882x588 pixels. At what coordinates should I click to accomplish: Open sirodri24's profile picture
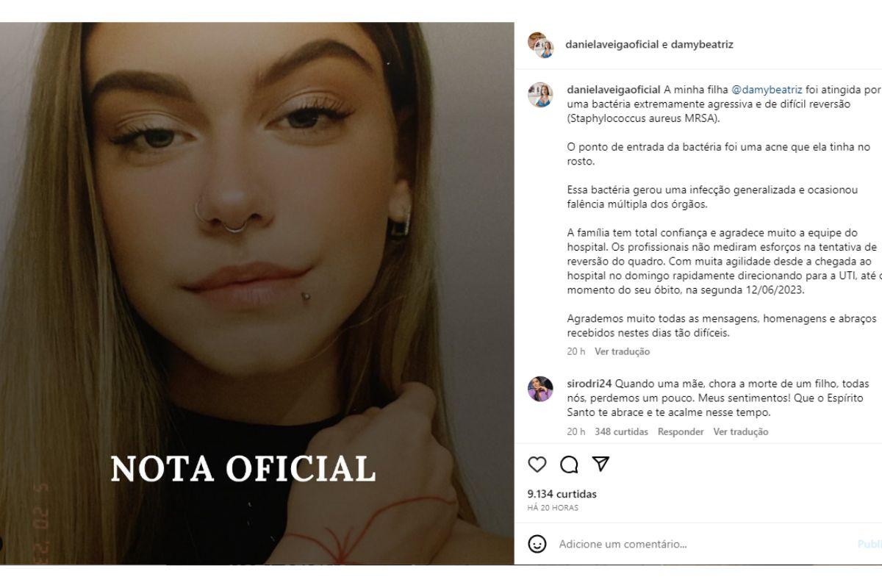point(540,388)
